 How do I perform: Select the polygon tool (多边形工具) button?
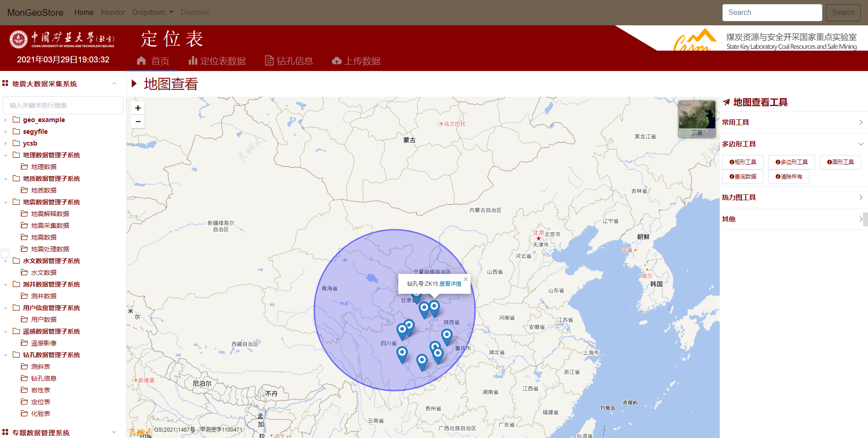tap(791, 162)
